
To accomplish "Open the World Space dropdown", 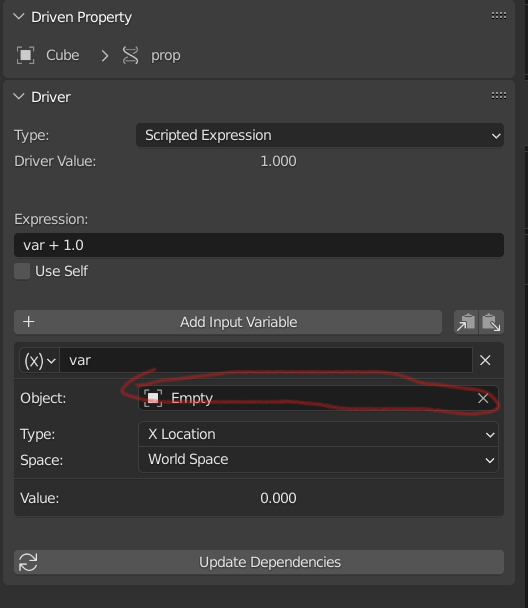I will 318,459.
